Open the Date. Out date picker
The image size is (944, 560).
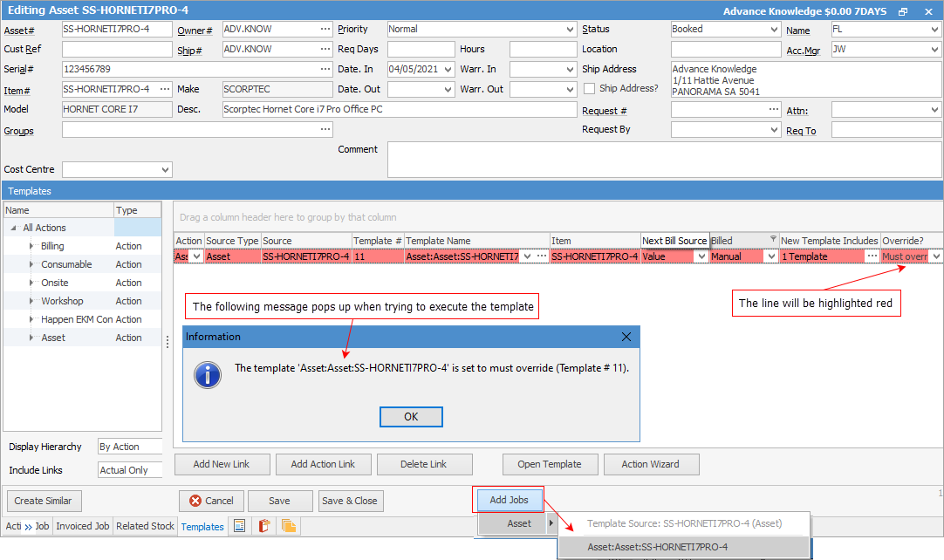(448, 89)
